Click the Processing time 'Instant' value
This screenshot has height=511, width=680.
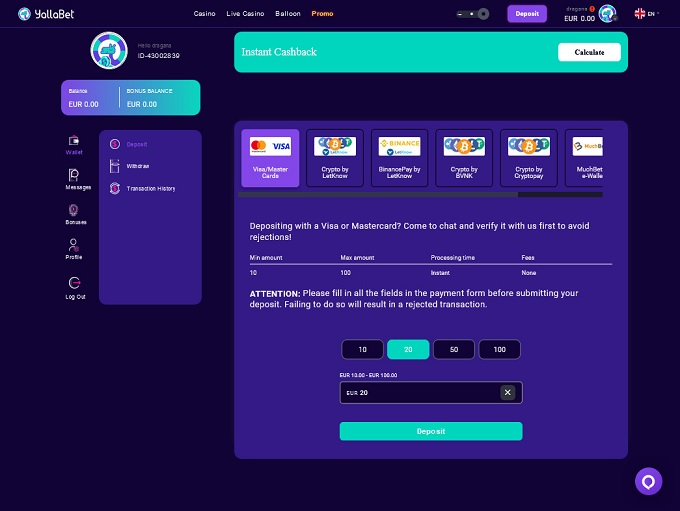[440, 273]
